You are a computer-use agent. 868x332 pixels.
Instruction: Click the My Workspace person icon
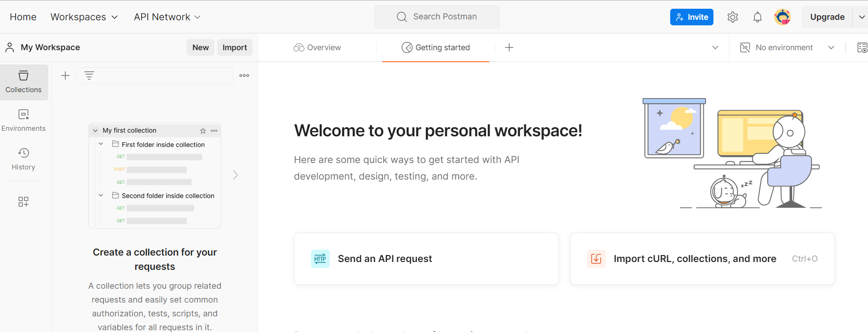pos(10,47)
